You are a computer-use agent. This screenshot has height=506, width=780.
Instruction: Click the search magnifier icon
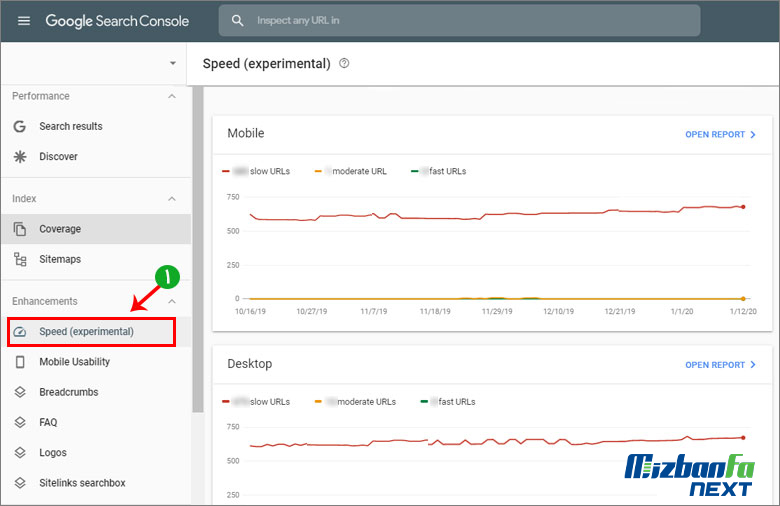point(237,20)
